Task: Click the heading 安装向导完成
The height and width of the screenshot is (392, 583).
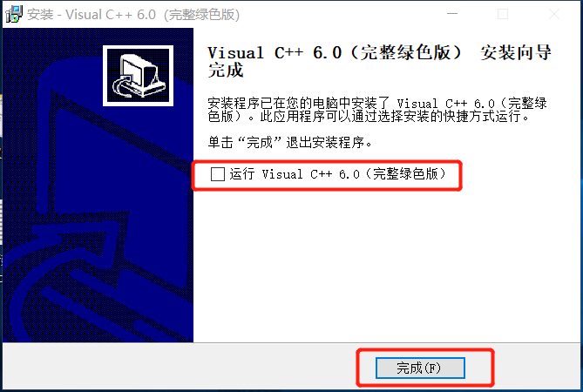Action: 379,61
